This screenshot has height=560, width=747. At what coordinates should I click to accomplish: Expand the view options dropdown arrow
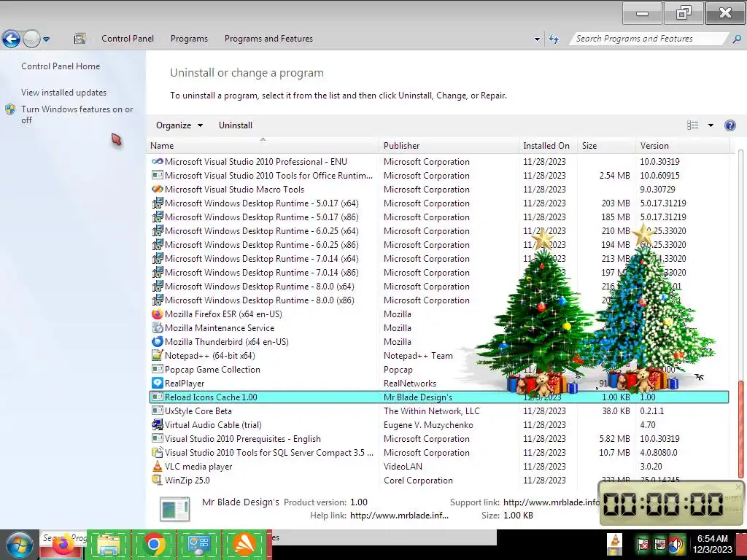coord(711,125)
